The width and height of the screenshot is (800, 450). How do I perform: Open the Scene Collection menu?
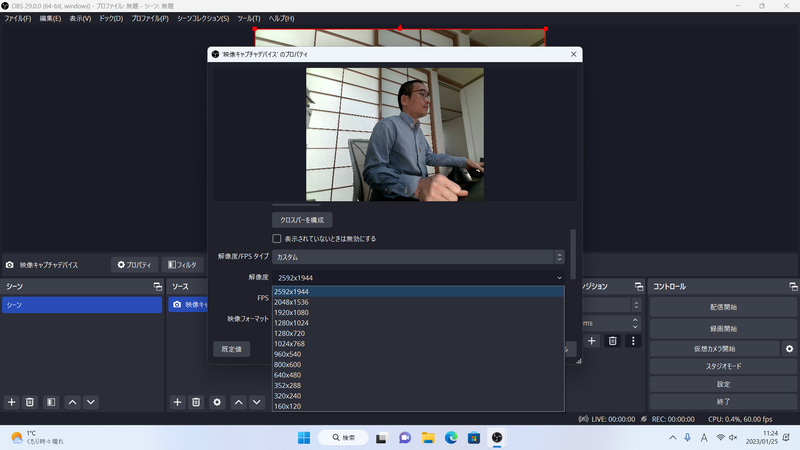click(x=203, y=18)
